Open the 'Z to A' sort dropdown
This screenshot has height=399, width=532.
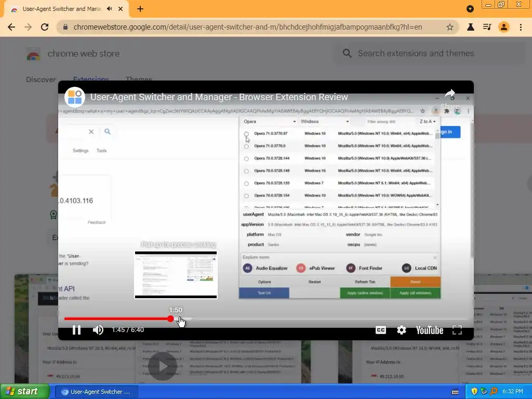point(428,122)
